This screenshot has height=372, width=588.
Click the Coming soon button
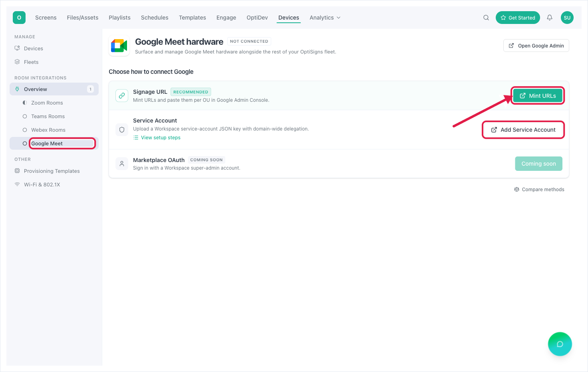[x=539, y=164]
